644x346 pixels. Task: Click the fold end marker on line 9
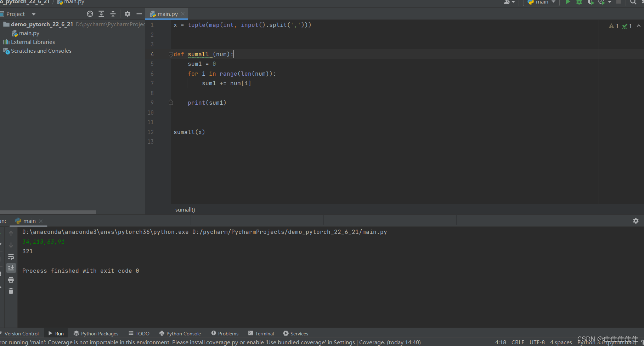(171, 103)
